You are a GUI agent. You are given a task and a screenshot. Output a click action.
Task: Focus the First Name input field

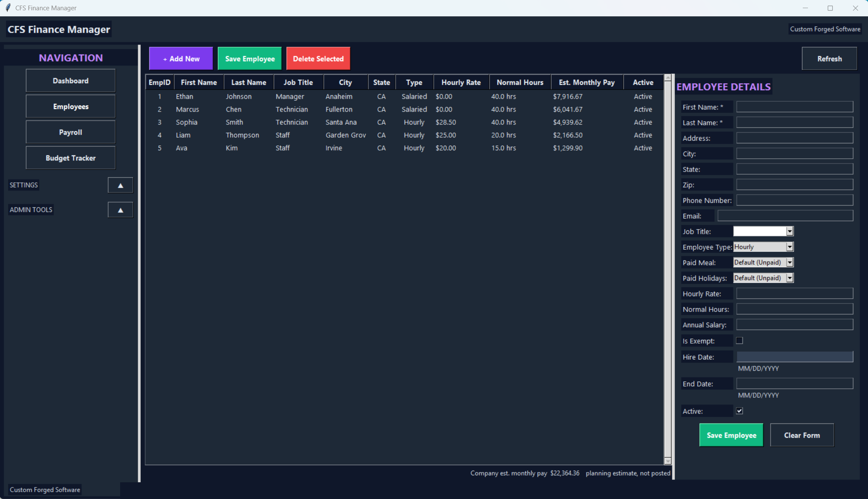tap(795, 107)
